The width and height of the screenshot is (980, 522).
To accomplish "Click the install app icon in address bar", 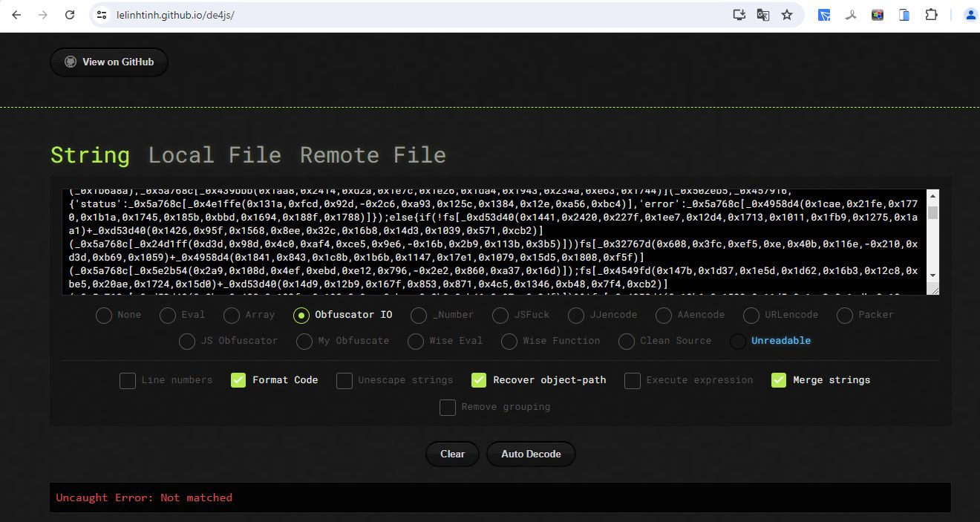I will [739, 15].
